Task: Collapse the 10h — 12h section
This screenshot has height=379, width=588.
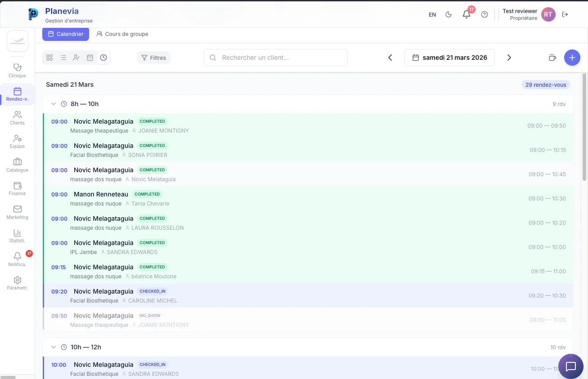Action: point(54,347)
